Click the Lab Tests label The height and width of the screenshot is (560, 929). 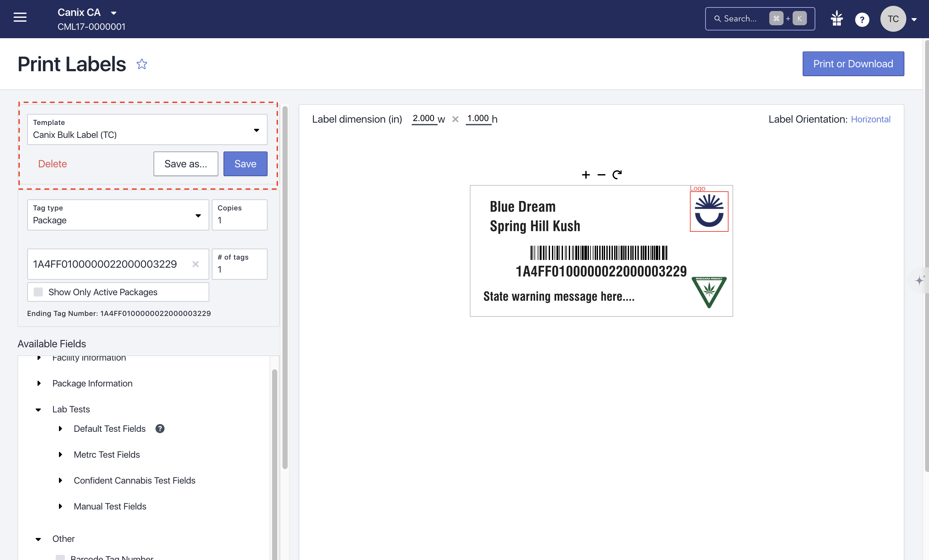(x=71, y=409)
